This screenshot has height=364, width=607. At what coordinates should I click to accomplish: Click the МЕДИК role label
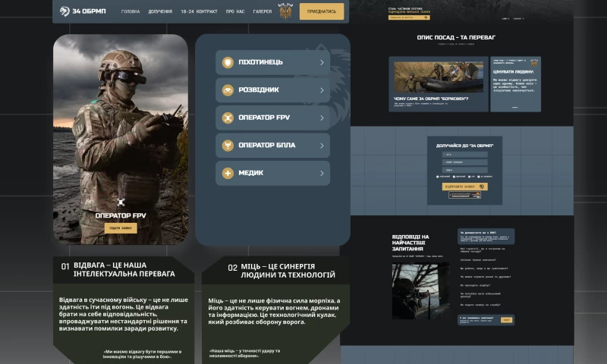pyautogui.click(x=251, y=173)
